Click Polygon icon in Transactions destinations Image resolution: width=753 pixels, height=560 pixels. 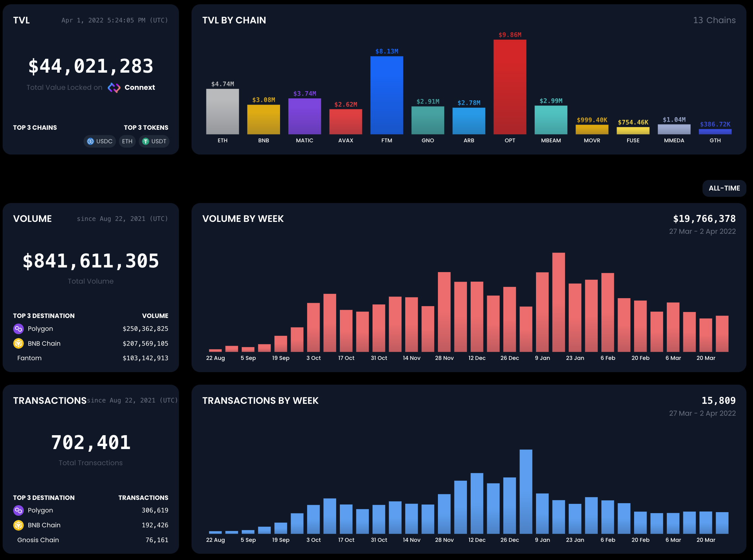pyautogui.click(x=18, y=510)
